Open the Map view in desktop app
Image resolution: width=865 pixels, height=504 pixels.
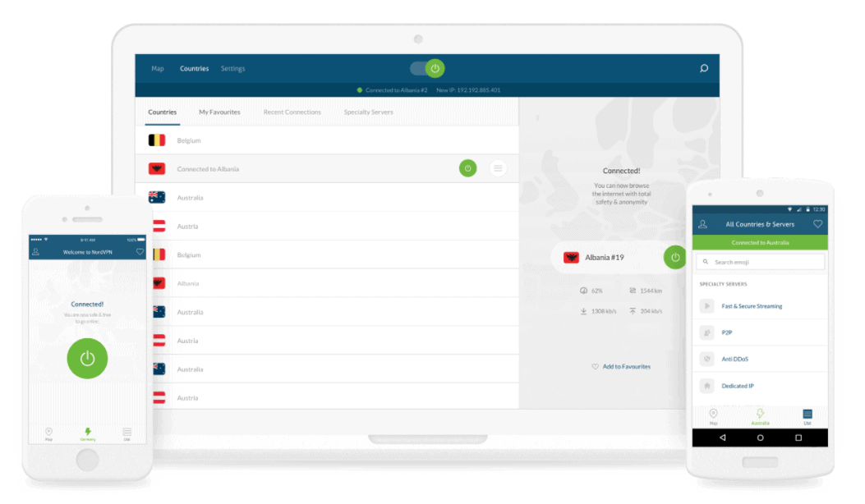[158, 69]
